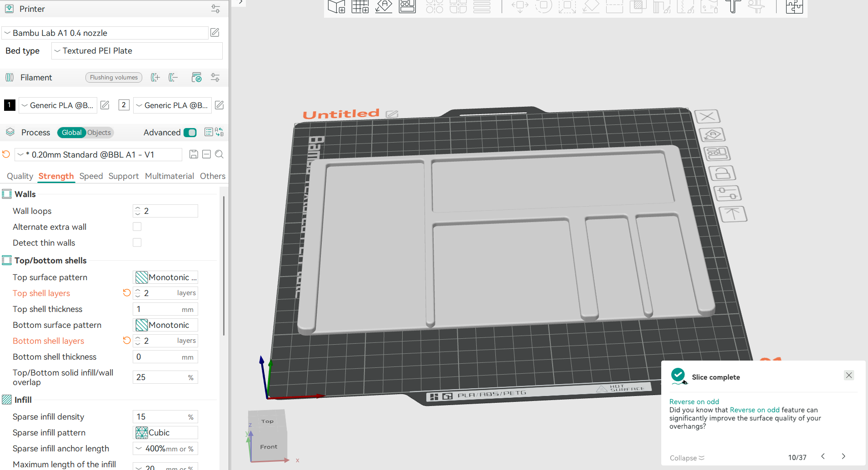Click filament 1 black color swatch
The height and width of the screenshot is (470, 868).
(x=10, y=105)
